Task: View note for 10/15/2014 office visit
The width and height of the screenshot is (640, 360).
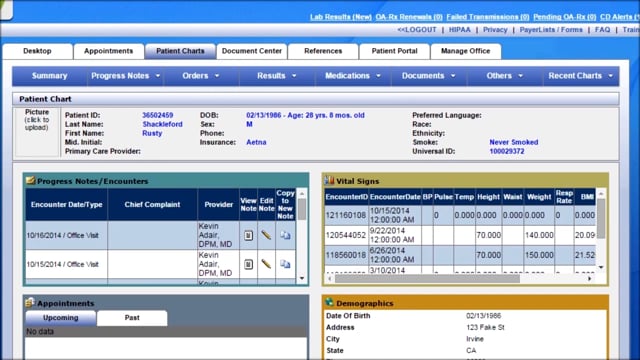Action: [x=248, y=264]
